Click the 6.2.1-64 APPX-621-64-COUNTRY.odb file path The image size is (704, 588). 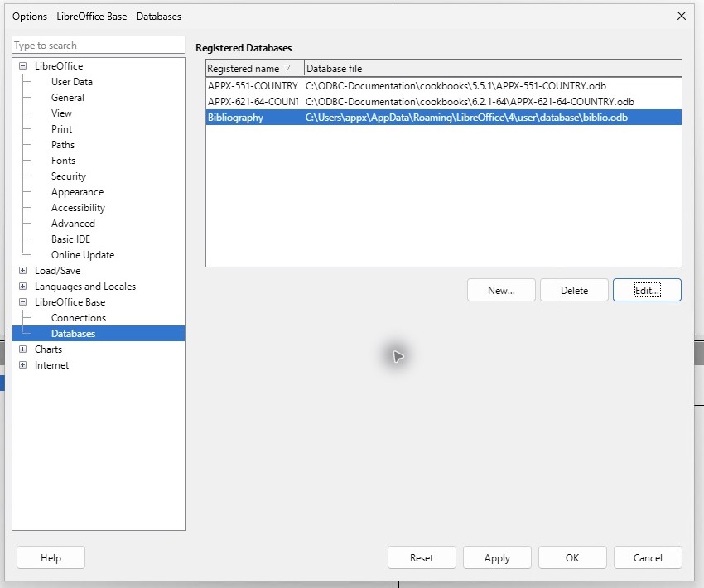tap(470, 101)
